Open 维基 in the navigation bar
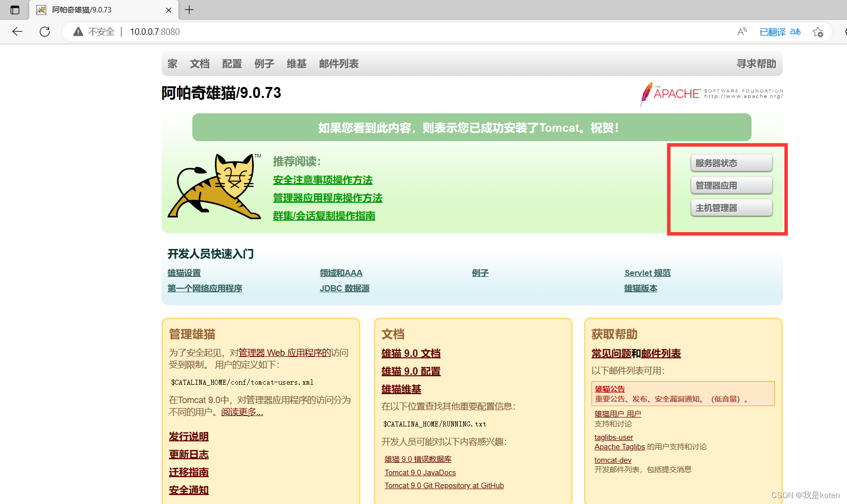847x504 pixels. [297, 64]
